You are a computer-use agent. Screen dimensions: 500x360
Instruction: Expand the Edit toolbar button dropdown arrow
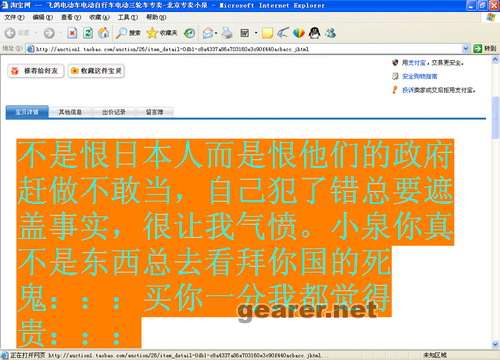click(256, 33)
